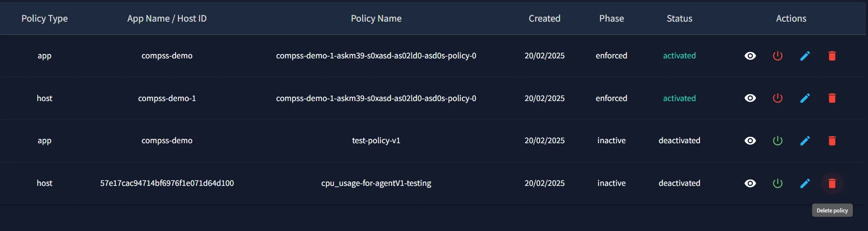Click the Policy Name column header
This screenshot has width=868, height=231.
pos(376,18)
